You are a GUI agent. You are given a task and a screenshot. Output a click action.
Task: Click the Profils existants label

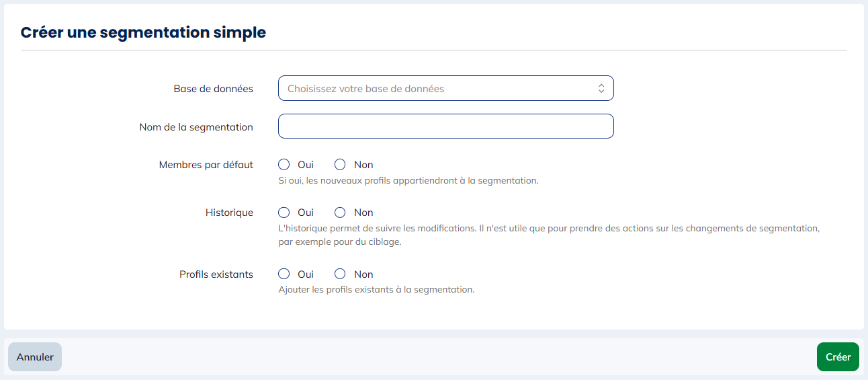point(216,274)
